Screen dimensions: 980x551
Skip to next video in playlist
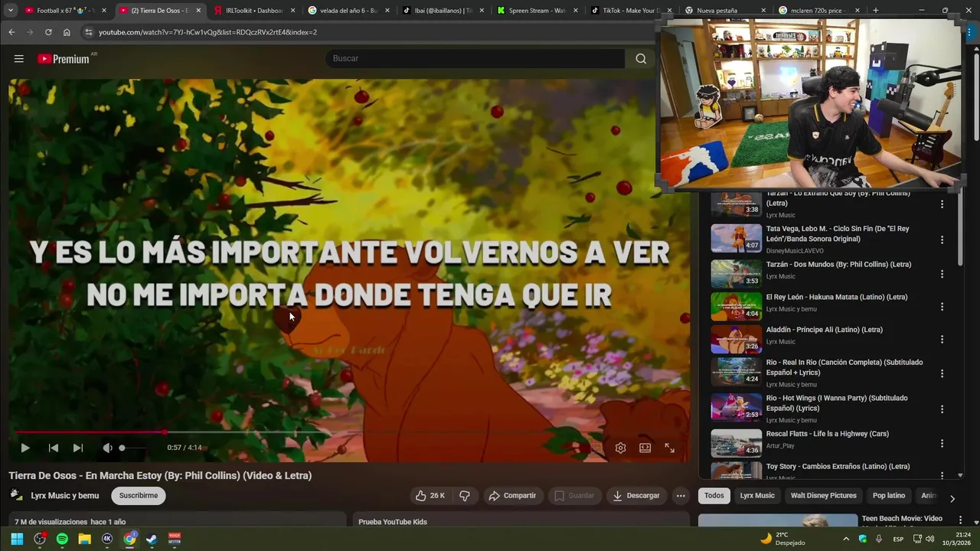[x=77, y=448]
